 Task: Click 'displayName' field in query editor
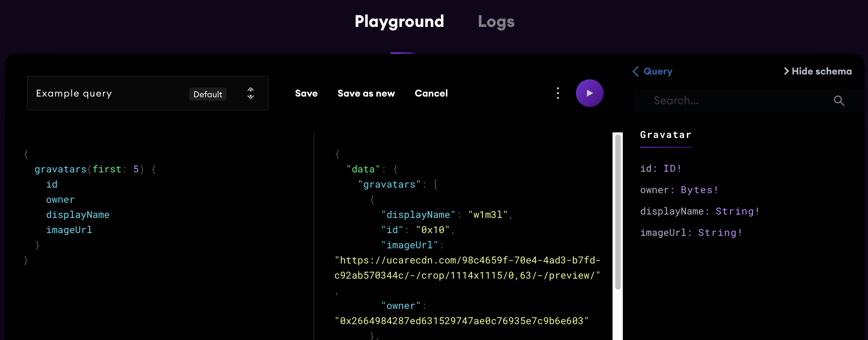(x=78, y=215)
